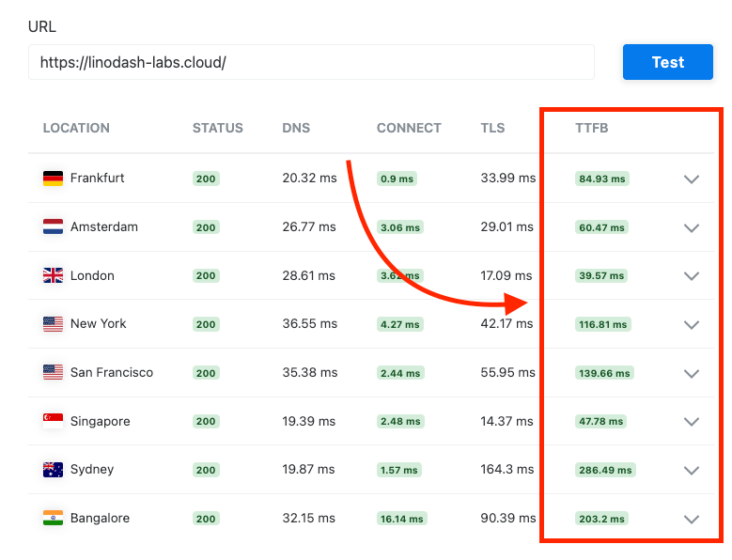The image size is (732, 560).
Task: Click the Netherlands flag icon for Amsterdam
Action: [53, 226]
